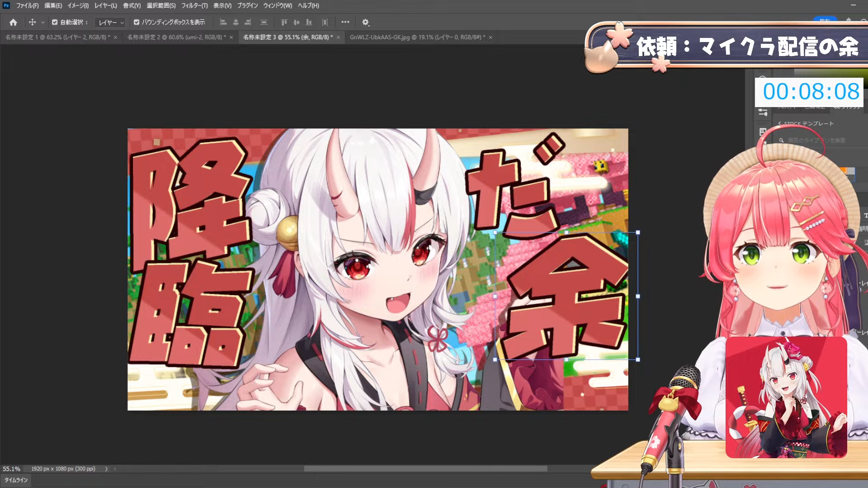
Task: Switch to the 名称未設定 2 document tab
Action: pos(177,37)
